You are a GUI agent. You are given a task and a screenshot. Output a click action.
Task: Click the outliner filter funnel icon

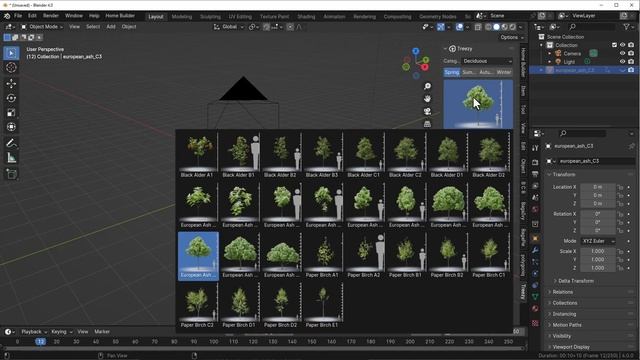pyautogui.click(x=627, y=27)
